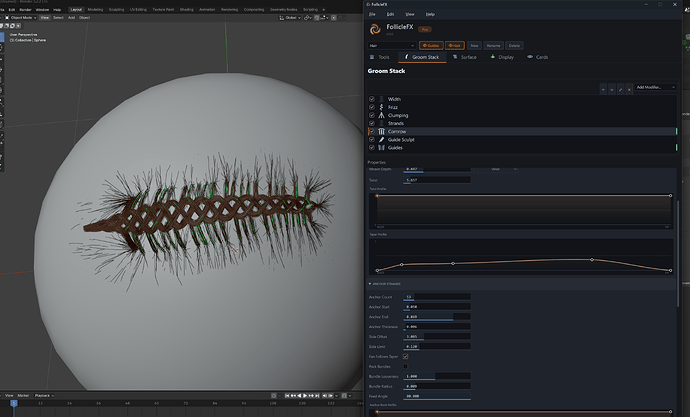Click the Pro badge beside FollicleFX
Viewport: 690px width, 417px height.
click(425, 29)
